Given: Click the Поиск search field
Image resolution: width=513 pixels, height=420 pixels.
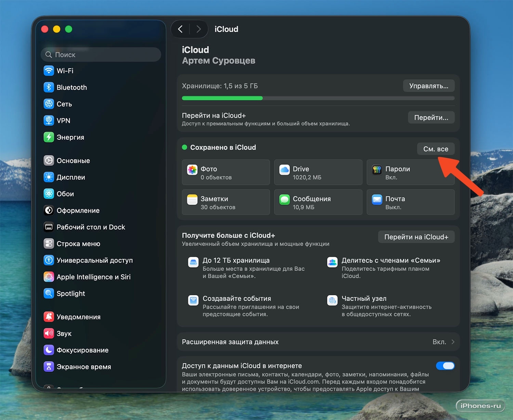Looking at the screenshot, I should click(101, 55).
